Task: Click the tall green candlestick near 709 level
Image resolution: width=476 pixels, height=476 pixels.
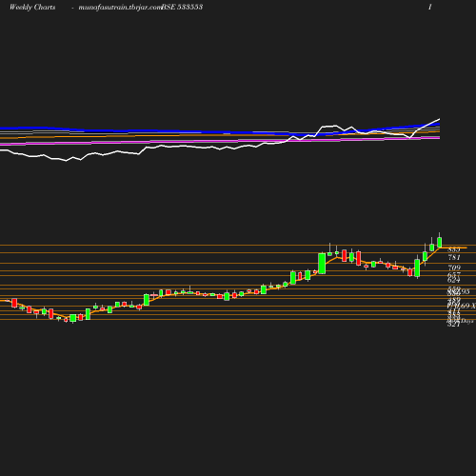Action: [322, 263]
